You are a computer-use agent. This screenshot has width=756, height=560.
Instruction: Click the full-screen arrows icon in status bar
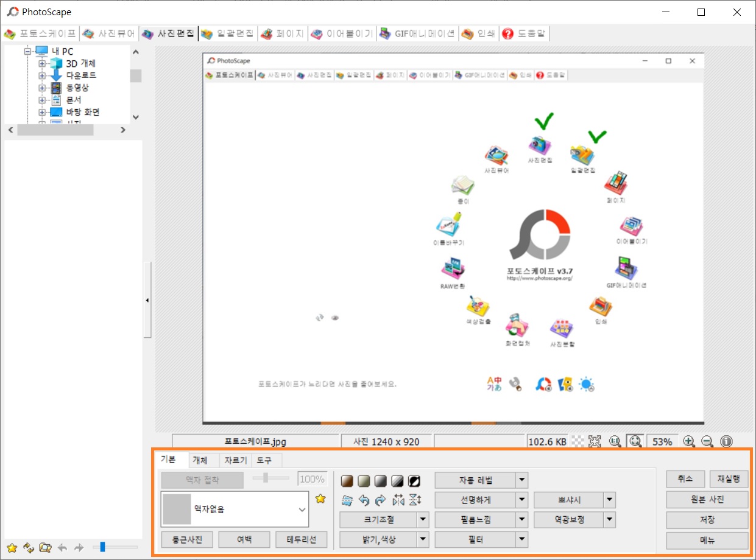(595, 441)
